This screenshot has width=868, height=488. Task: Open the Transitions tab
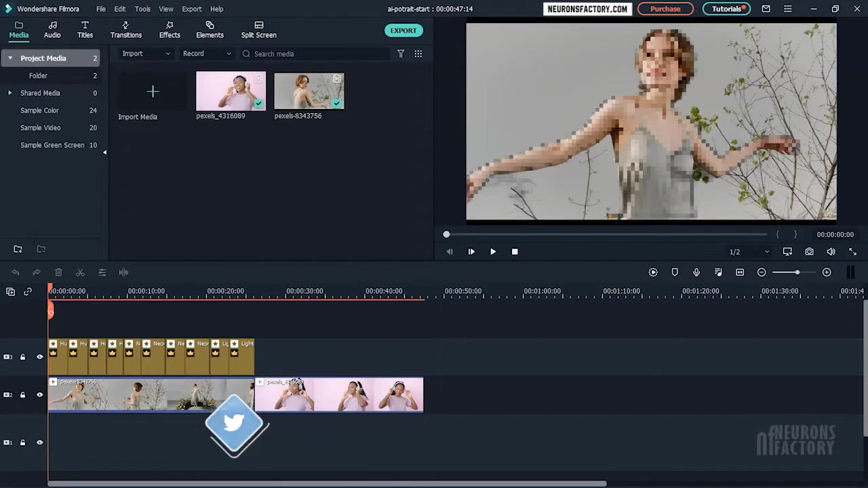click(x=126, y=30)
